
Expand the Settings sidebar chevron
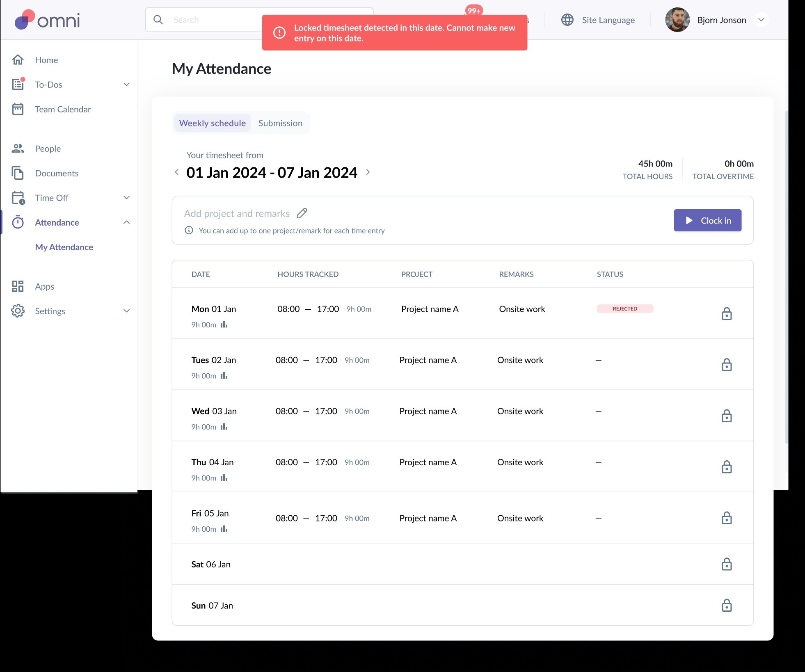pyautogui.click(x=127, y=311)
